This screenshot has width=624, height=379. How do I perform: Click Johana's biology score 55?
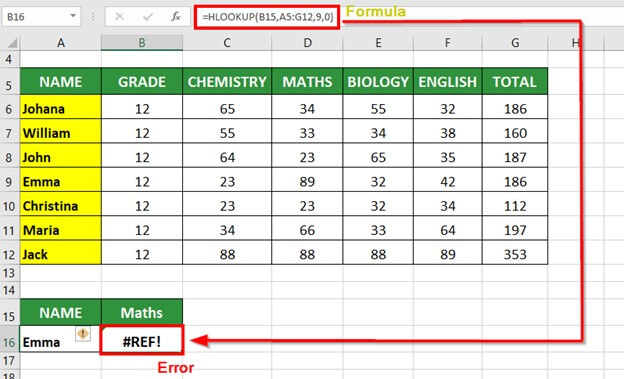(x=378, y=107)
